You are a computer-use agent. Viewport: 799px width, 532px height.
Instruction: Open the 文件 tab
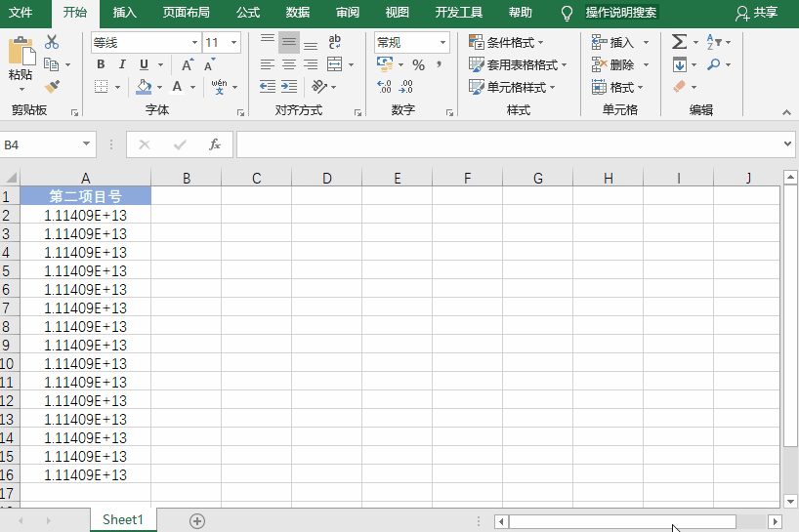click(x=21, y=13)
